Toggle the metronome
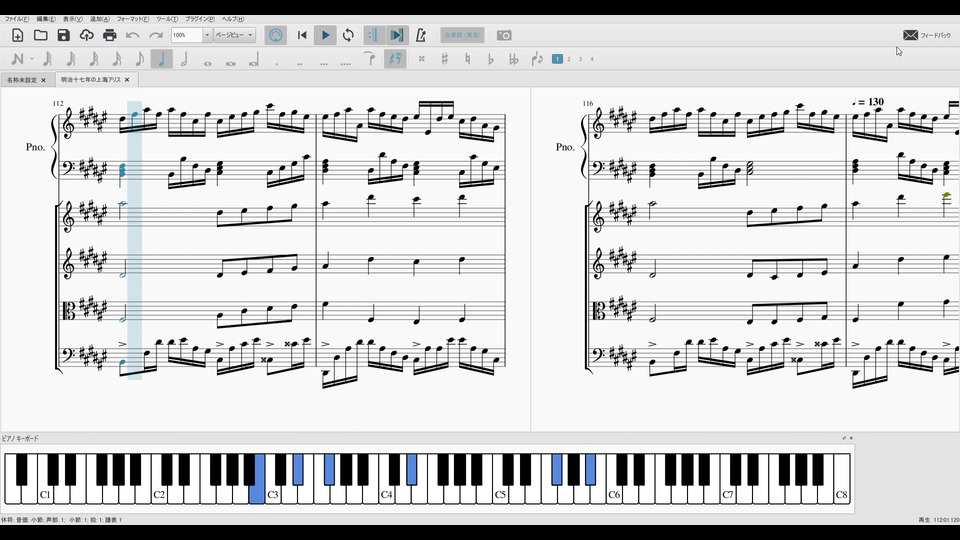The height and width of the screenshot is (540, 960). pyautogui.click(x=421, y=35)
